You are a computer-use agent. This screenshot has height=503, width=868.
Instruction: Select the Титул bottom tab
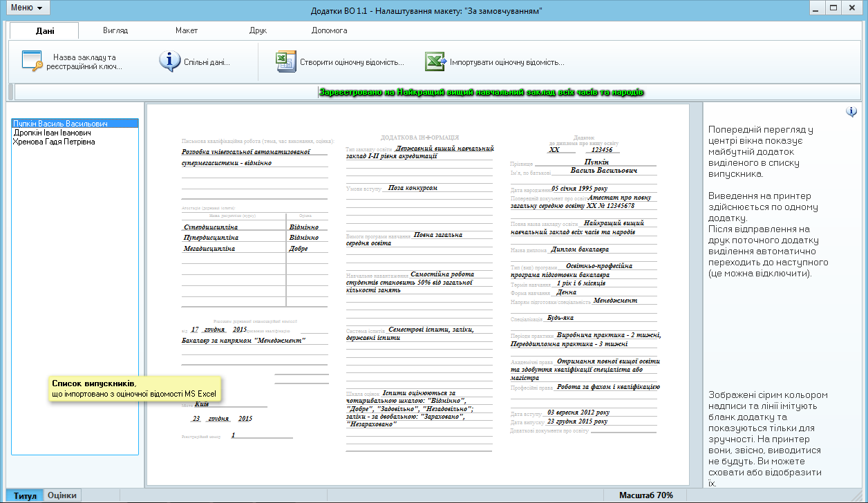(x=25, y=495)
